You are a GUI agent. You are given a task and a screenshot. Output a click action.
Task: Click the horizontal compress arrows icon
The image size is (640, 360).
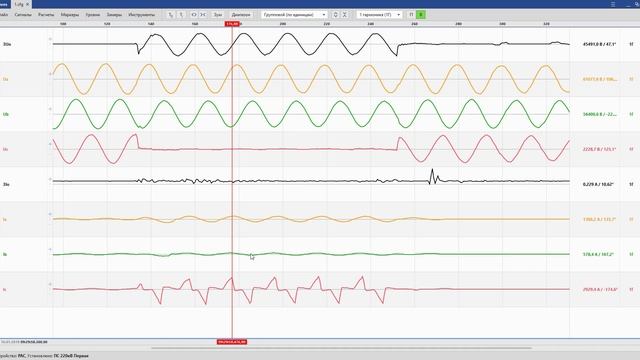coord(203,15)
